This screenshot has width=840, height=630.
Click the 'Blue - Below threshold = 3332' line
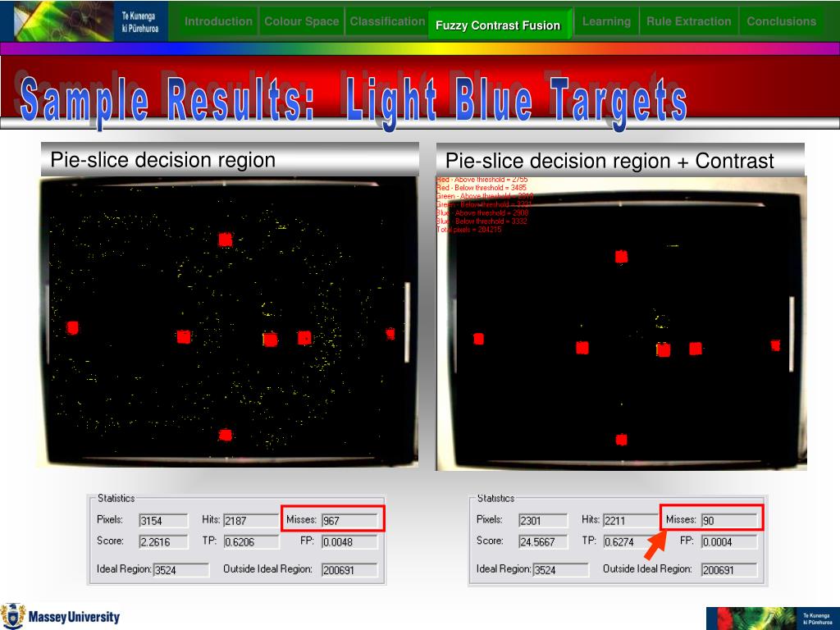(x=482, y=221)
